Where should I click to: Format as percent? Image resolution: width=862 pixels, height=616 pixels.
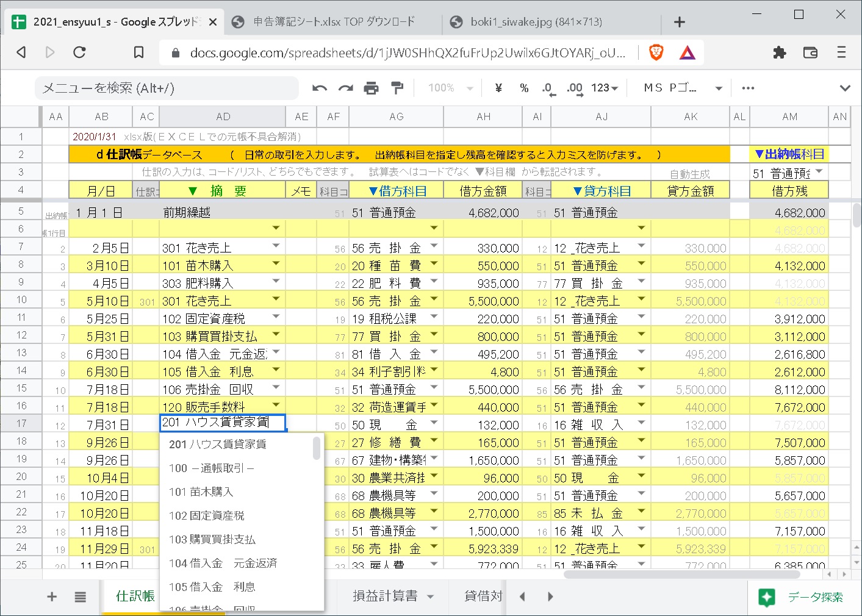point(524,88)
